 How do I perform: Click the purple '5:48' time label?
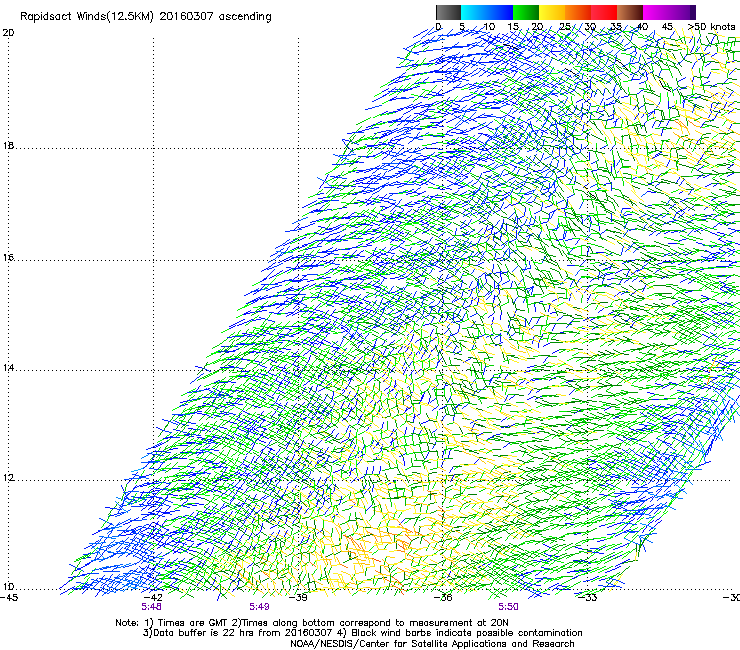(x=151, y=607)
